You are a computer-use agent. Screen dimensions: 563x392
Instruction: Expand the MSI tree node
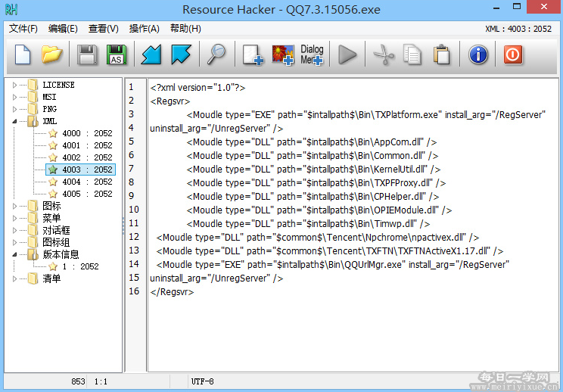pos(14,97)
